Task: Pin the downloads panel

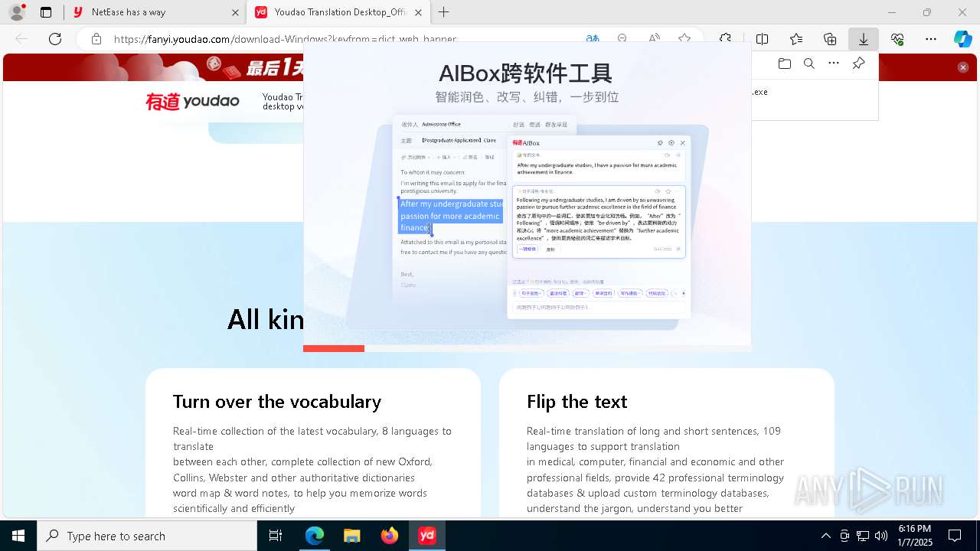Action: pos(859,64)
